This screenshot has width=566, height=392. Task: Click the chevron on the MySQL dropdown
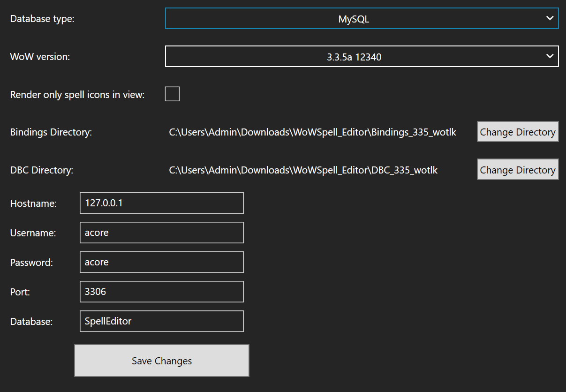coord(550,18)
